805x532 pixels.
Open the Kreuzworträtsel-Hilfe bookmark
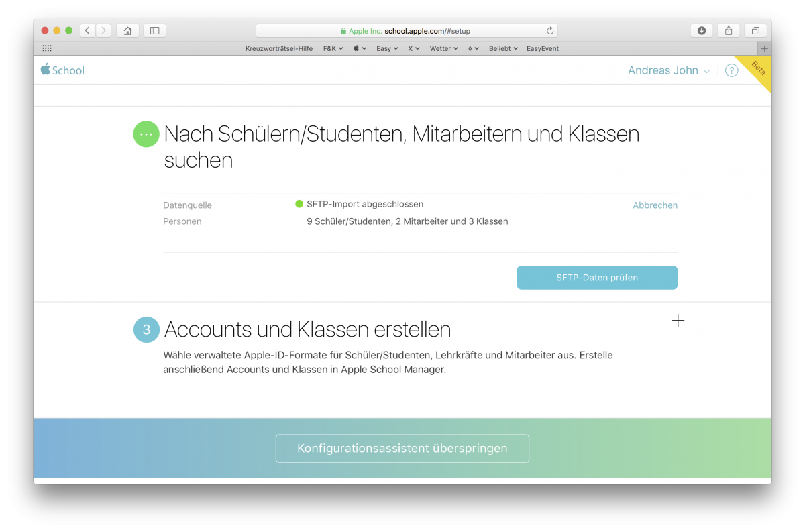tap(279, 48)
